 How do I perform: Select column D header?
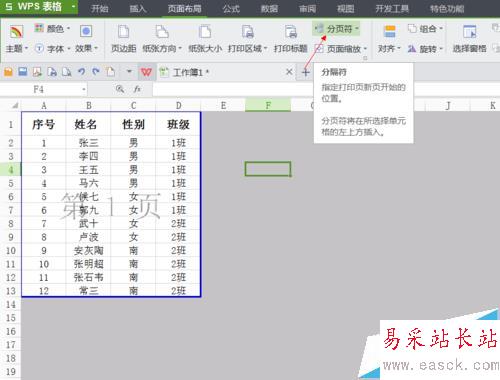tap(178, 106)
